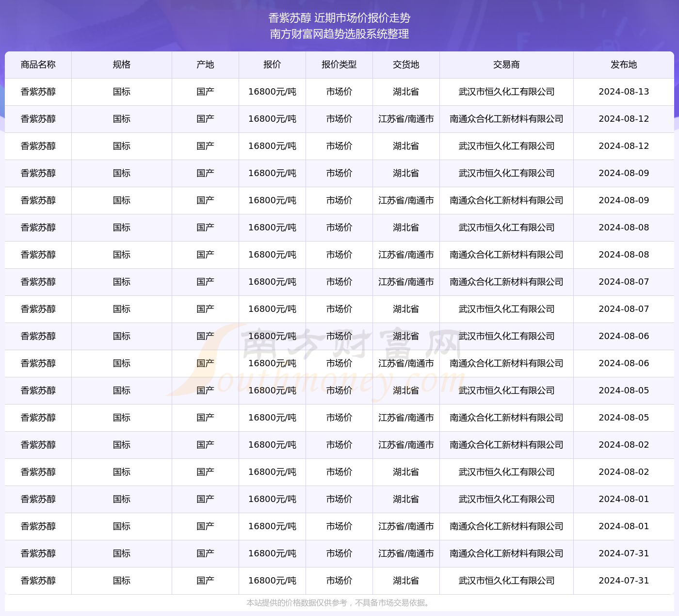
Task: Click the 南方财富网趋势选股系统整理 subtitle
Action: point(339,35)
